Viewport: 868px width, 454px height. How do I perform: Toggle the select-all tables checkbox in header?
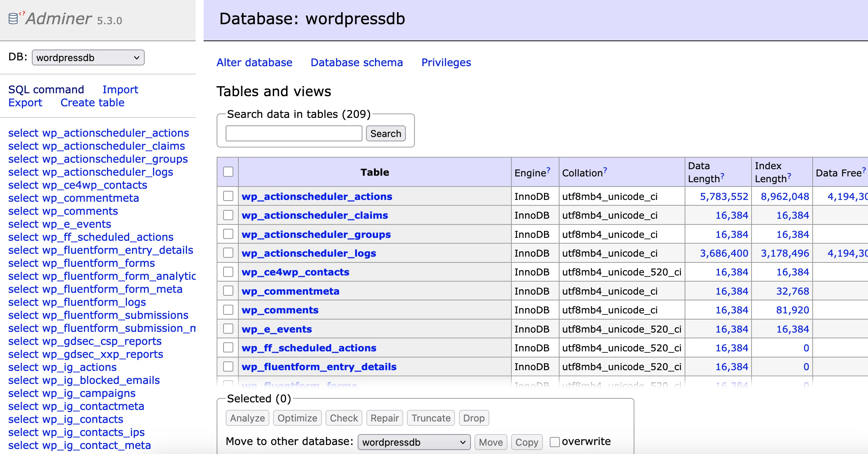[x=228, y=172]
